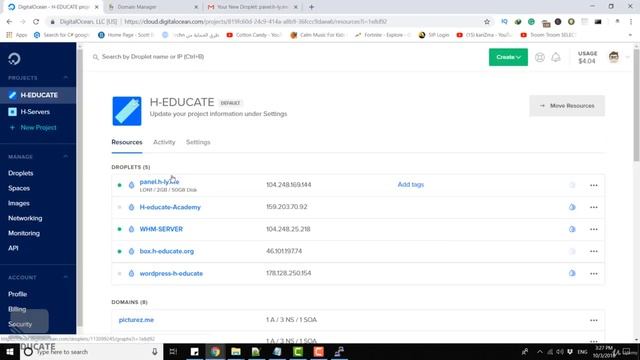Open Chrome menu three dots

631,22
